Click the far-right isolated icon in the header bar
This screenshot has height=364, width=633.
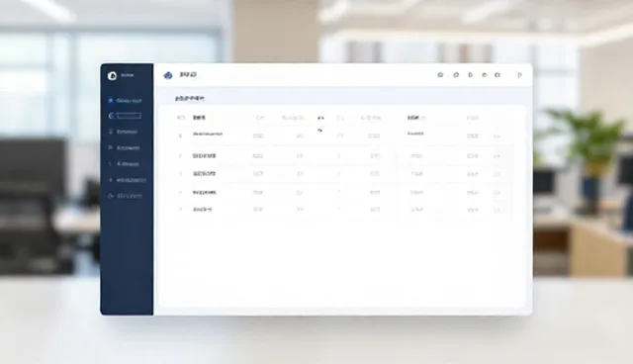point(519,75)
